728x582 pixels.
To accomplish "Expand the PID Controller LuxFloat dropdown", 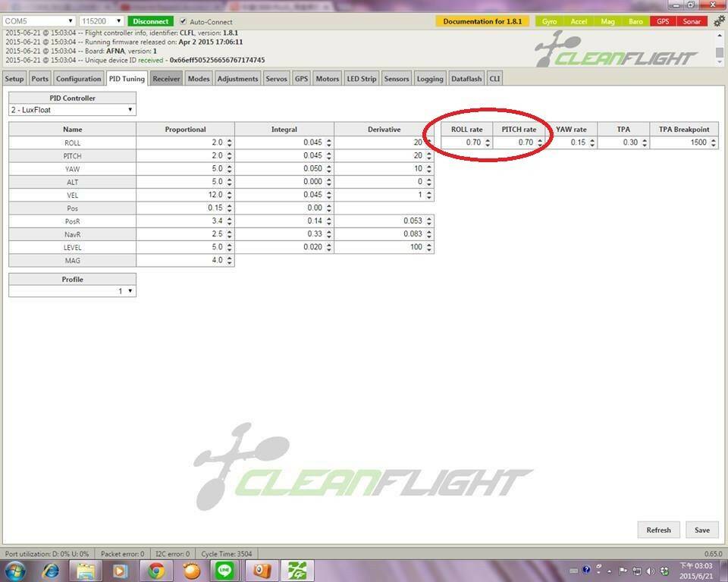I will (73, 110).
